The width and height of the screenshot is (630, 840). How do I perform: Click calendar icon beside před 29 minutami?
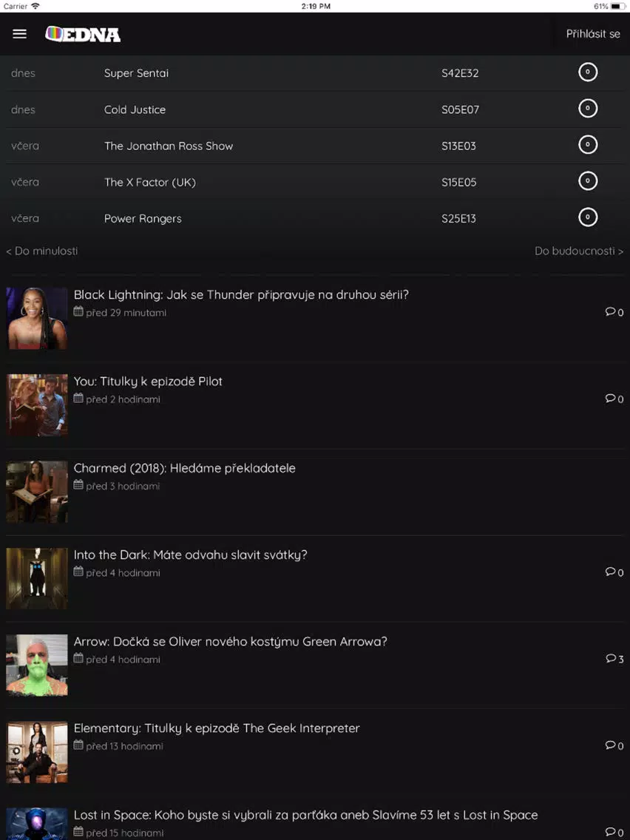pyautogui.click(x=78, y=312)
